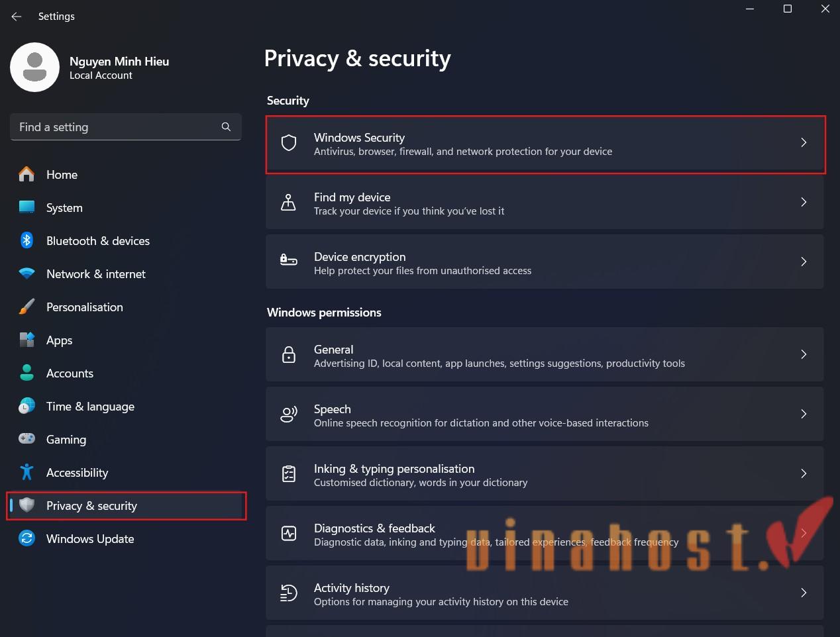The image size is (840, 637).
Task: Expand Windows Security with its chevron
Action: 804,142
